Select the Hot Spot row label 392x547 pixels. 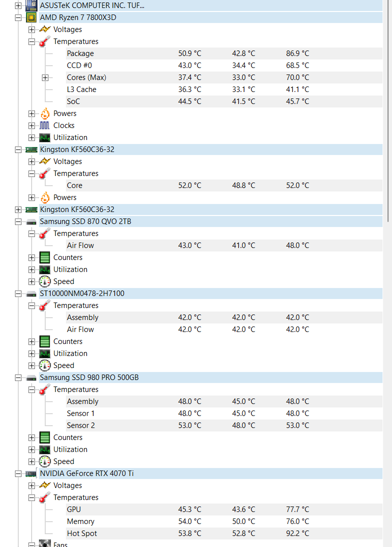click(82, 533)
